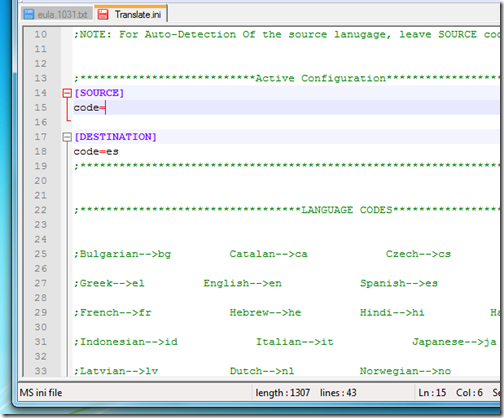The width and height of the screenshot is (504, 418).
Task: Click line number 17 in the margin
Action: point(41,137)
